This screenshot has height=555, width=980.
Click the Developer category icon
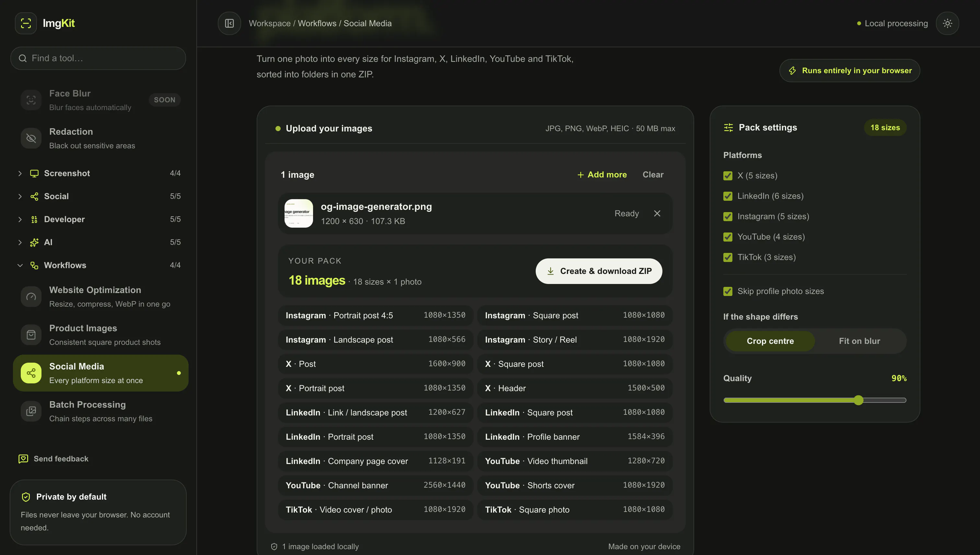tap(34, 220)
